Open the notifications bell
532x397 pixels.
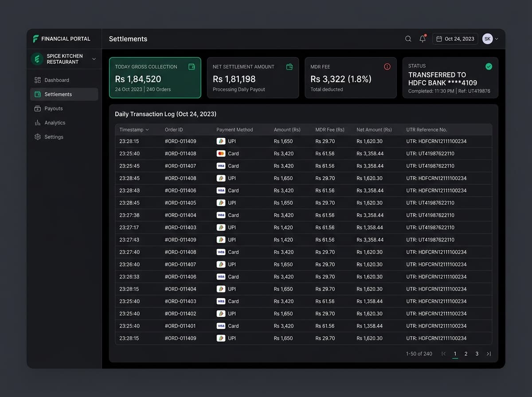coord(422,39)
